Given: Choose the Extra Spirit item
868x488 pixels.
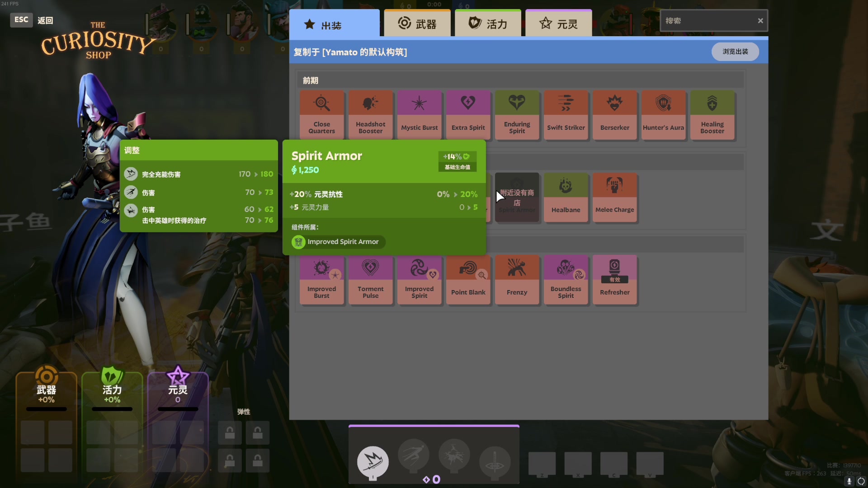Looking at the screenshot, I should click(x=468, y=115).
